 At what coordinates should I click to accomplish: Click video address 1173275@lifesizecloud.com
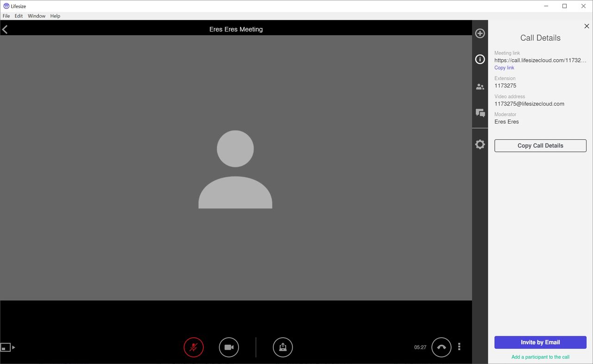529,104
